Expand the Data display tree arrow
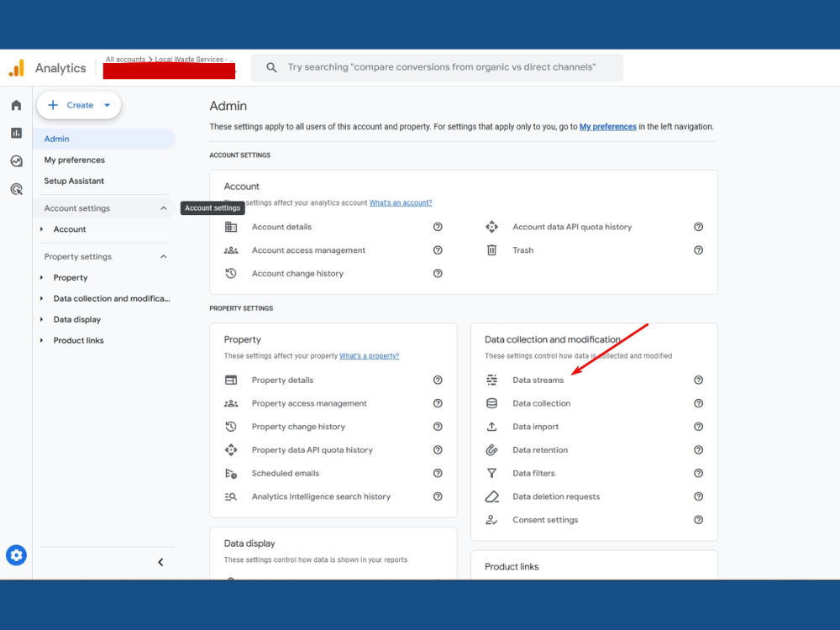Image resolution: width=840 pixels, height=630 pixels. 42,319
